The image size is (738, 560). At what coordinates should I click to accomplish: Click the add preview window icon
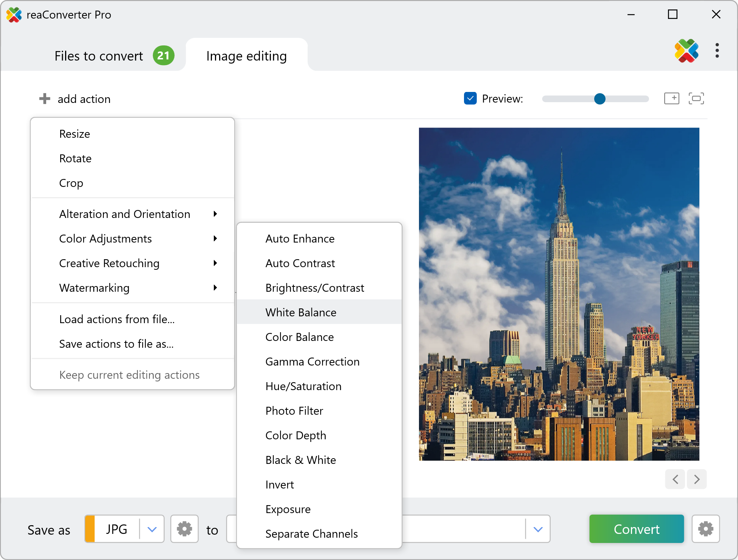[671, 99]
